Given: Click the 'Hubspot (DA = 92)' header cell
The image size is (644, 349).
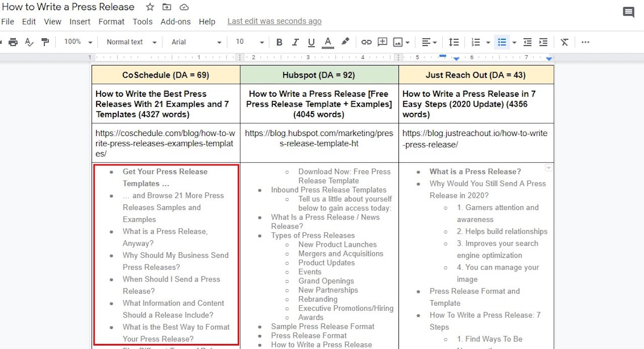Looking at the screenshot, I should click(x=319, y=75).
